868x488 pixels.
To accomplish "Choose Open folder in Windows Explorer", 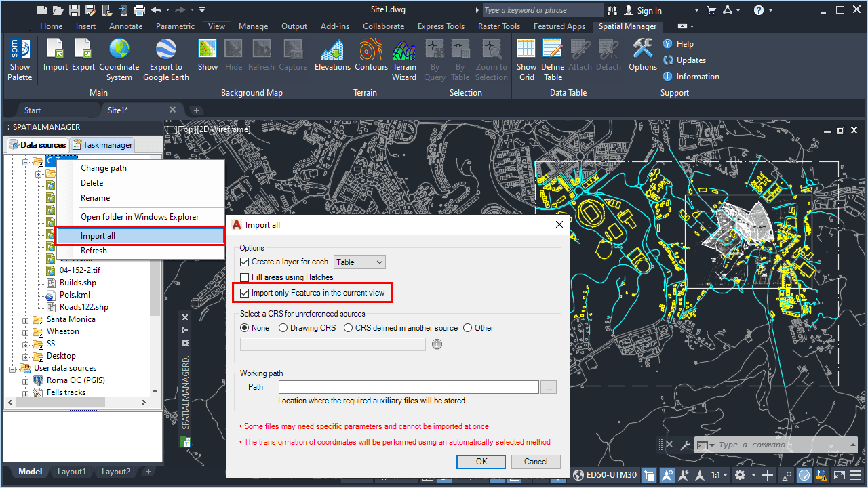I will pos(140,217).
